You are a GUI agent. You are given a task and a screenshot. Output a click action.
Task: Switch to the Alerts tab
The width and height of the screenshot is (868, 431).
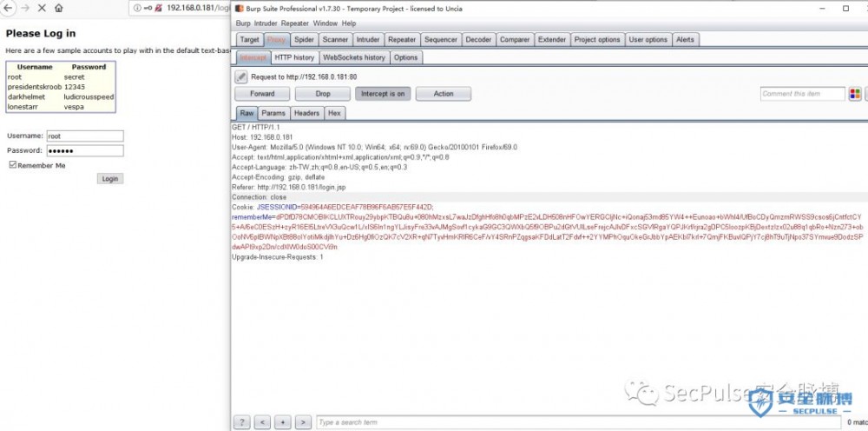(685, 39)
